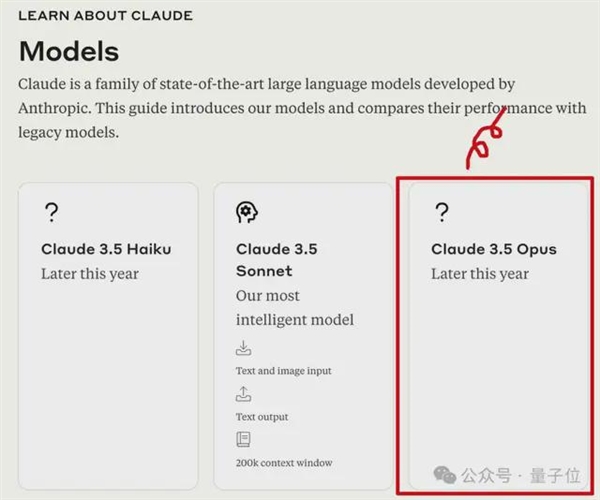Open the Claude 3.5 Haiku card title

point(106,249)
